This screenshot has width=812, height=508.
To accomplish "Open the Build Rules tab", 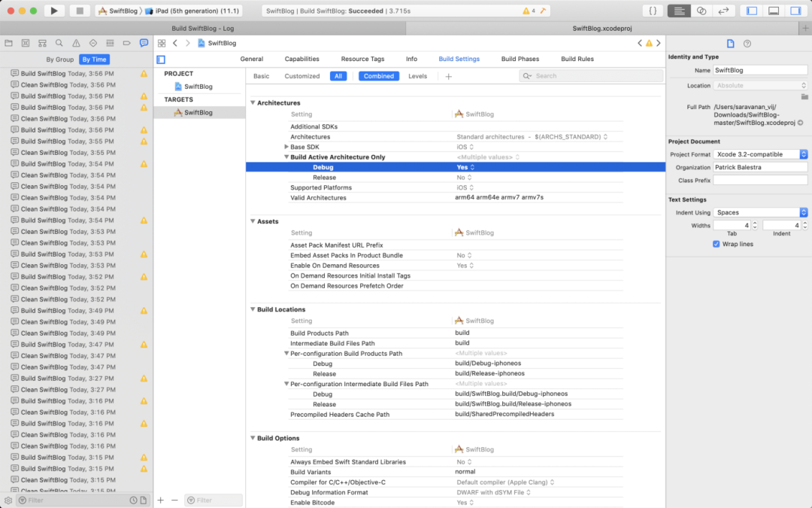I will tap(577, 59).
